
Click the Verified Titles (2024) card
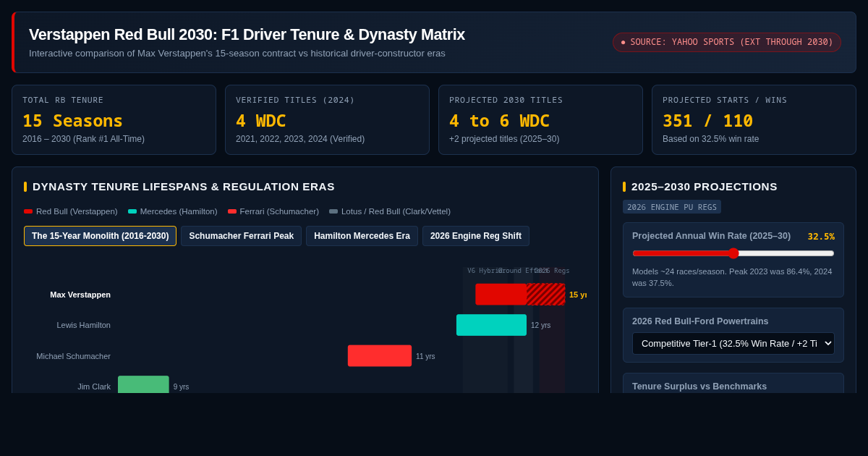click(x=327, y=120)
